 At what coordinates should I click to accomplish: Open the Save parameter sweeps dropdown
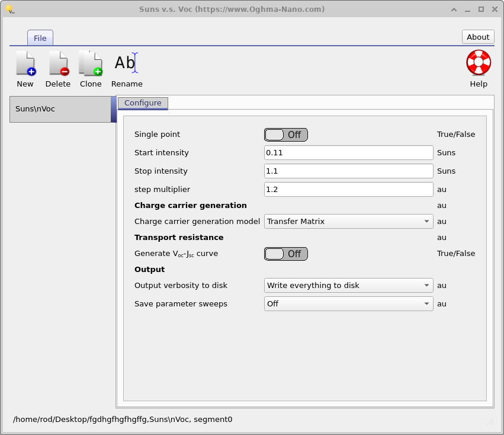pyautogui.click(x=348, y=303)
